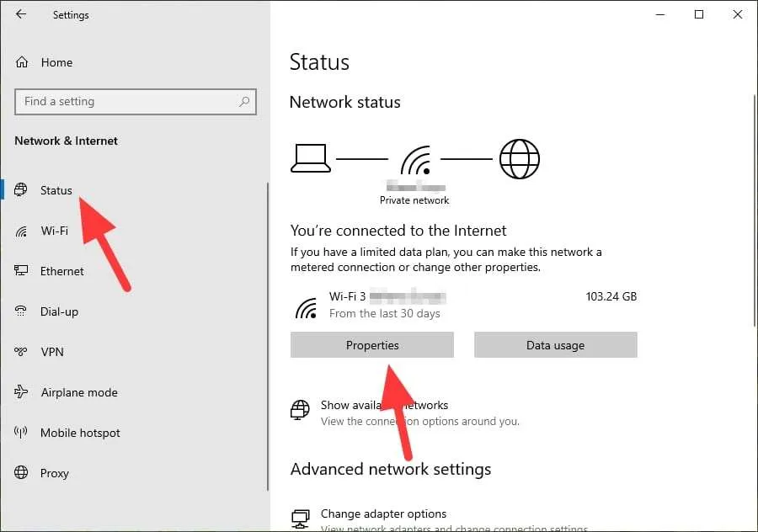The height and width of the screenshot is (532, 758).
Task: Open Wi-Fi 3 Properties
Action: (372, 345)
